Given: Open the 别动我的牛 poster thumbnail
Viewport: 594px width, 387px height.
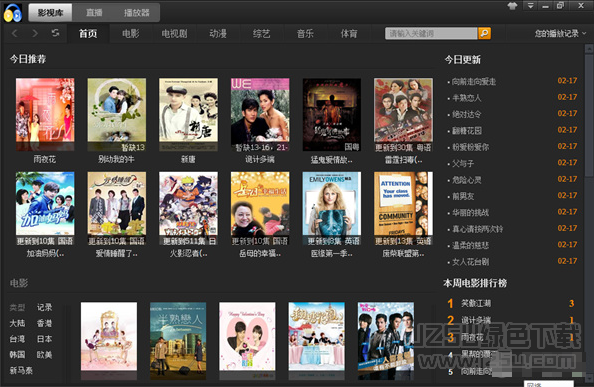Looking at the screenshot, I should [x=117, y=114].
